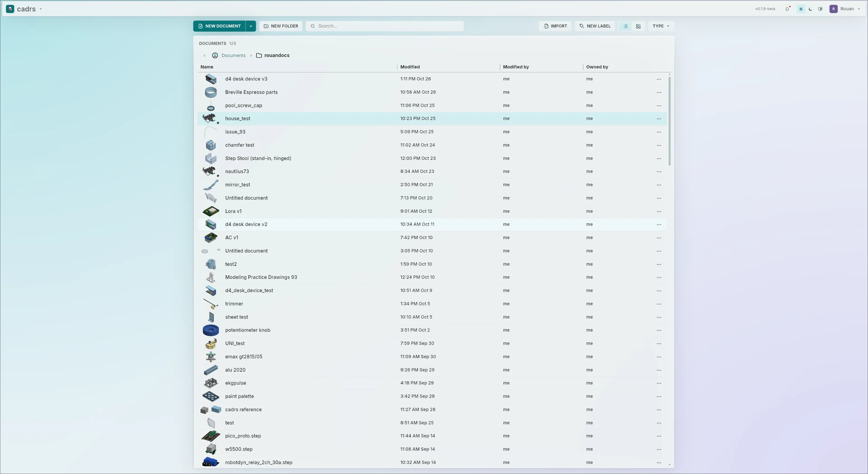
Task: Create a new folder
Action: pyautogui.click(x=281, y=26)
